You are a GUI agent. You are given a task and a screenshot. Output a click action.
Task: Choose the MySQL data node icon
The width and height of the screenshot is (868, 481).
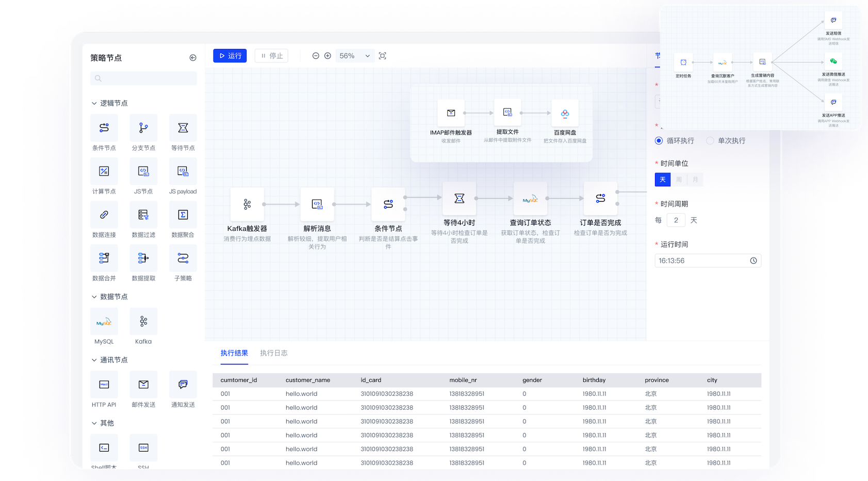tap(104, 322)
